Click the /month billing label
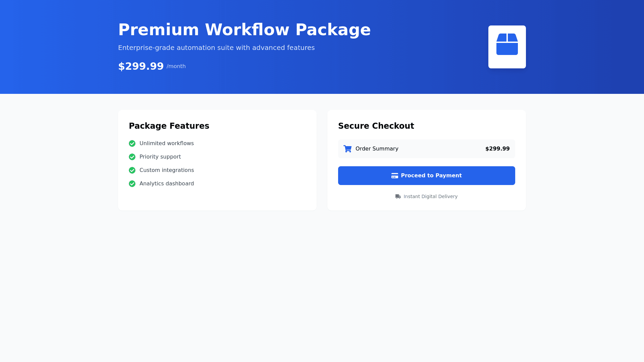 click(x=176, y=66)
